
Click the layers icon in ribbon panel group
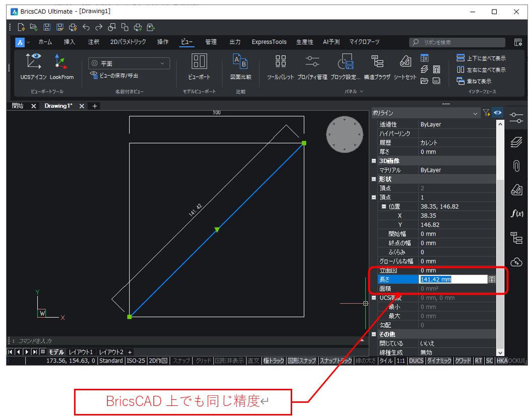pos(425,69)
